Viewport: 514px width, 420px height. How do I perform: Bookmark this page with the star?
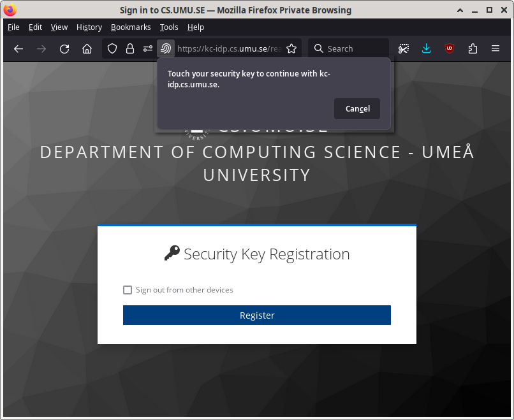click(291, 48)
